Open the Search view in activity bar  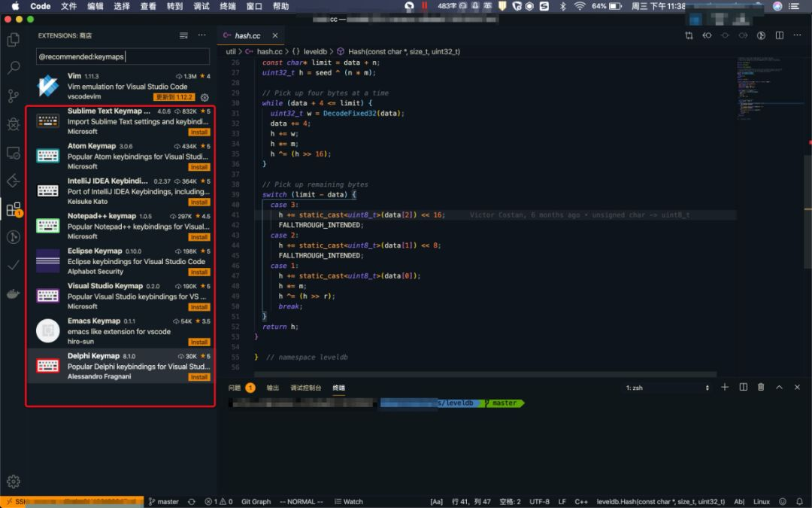[14, 68]
